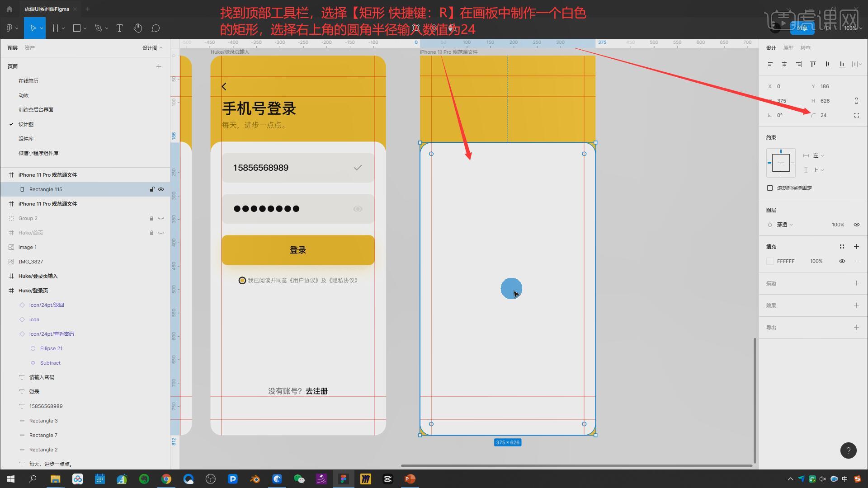Select the Frame tool
Image resolution: width=868 pixels, height=488 pixels.
pyautogui.click(x=56, y=28)
